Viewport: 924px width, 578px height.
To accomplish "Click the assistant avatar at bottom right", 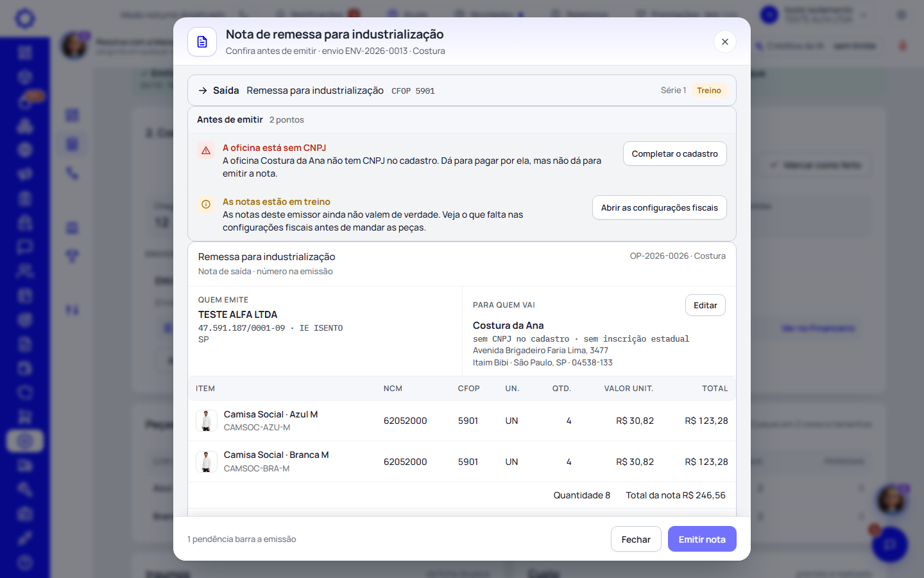I will (891, 500).
